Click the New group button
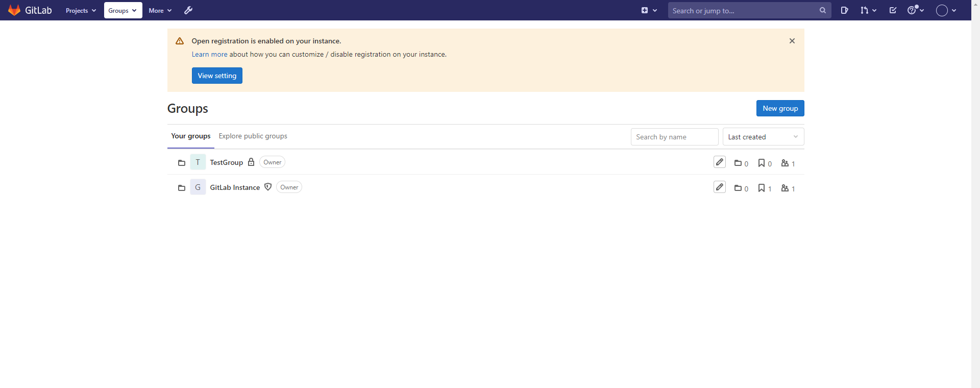Viewport: 980px width, 388px height. click(780, 108)
